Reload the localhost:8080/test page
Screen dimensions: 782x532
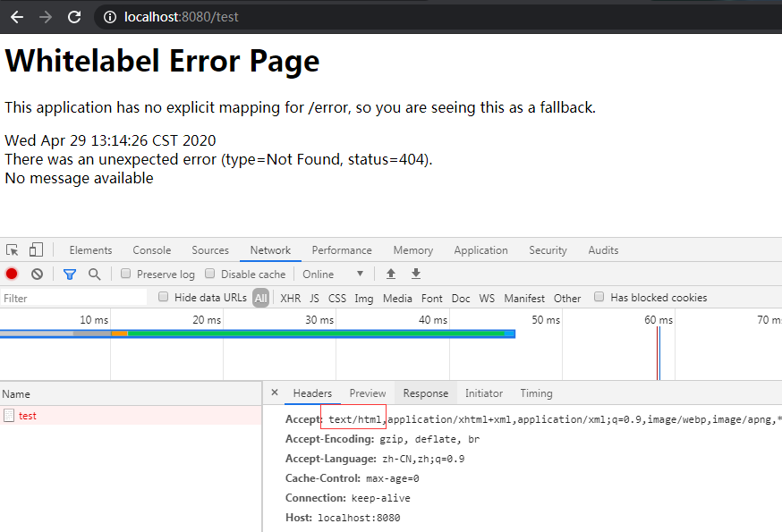click(74, 17)
